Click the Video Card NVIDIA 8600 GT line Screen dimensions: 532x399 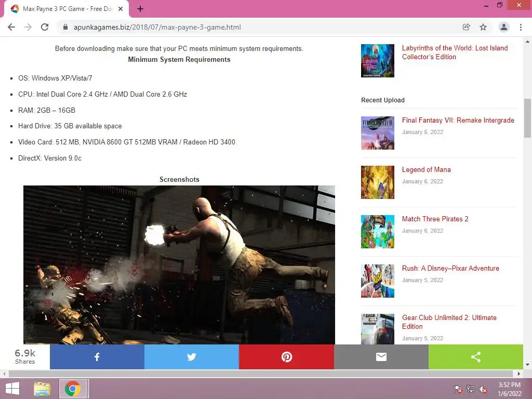(127, 142)
